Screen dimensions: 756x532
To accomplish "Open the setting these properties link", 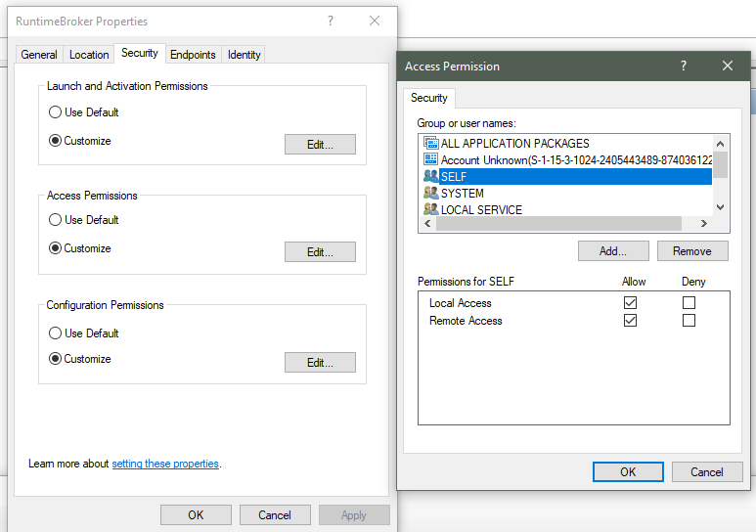I will pos(165,464).
